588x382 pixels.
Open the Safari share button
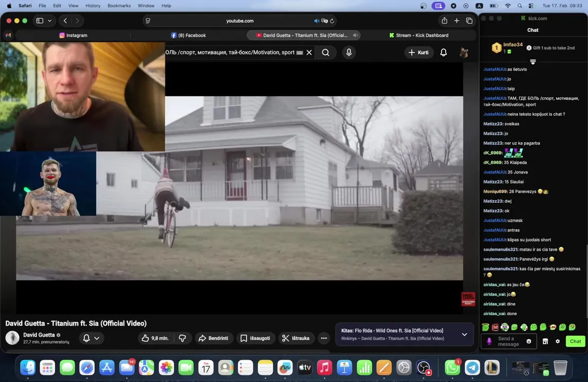click(444, 21)
